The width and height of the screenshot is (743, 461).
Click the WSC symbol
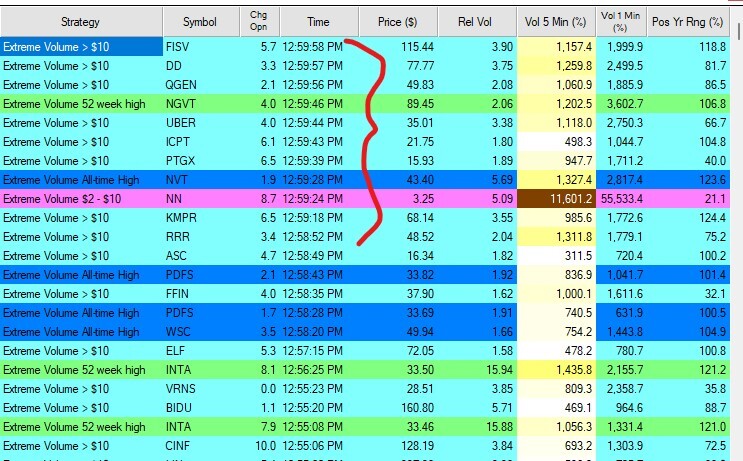click(x=178, y=332)
